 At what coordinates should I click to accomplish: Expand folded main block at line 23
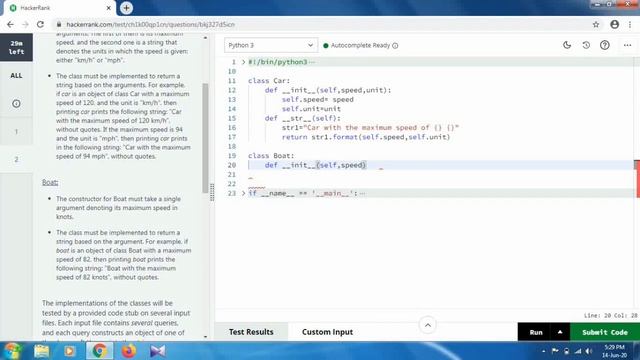point(243,193)
